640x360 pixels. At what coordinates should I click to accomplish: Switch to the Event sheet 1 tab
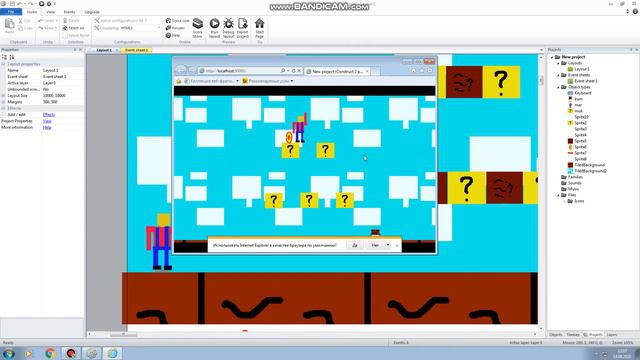click(136, 50)
